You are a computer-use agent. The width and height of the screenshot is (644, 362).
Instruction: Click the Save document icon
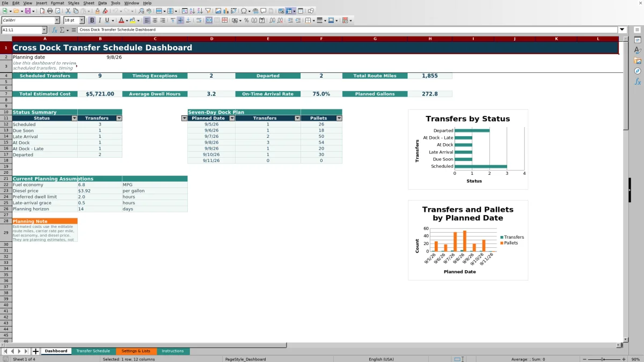tap(27, 11)
